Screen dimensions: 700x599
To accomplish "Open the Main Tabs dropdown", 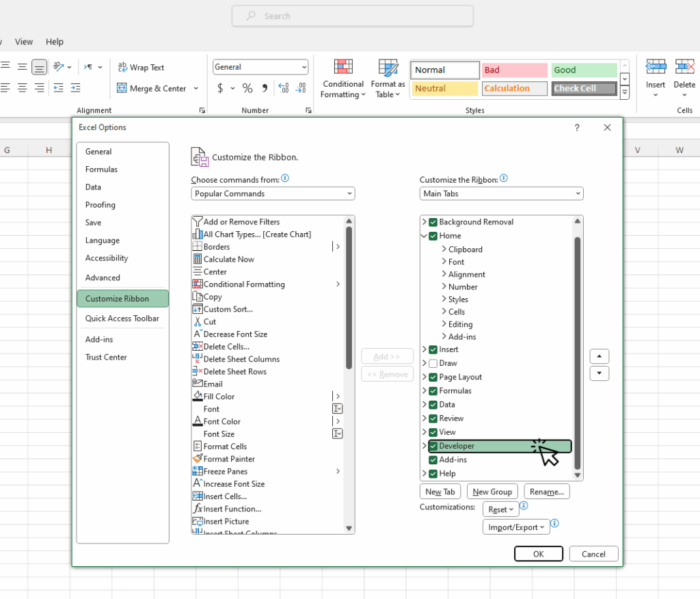I will pos(501,194).
